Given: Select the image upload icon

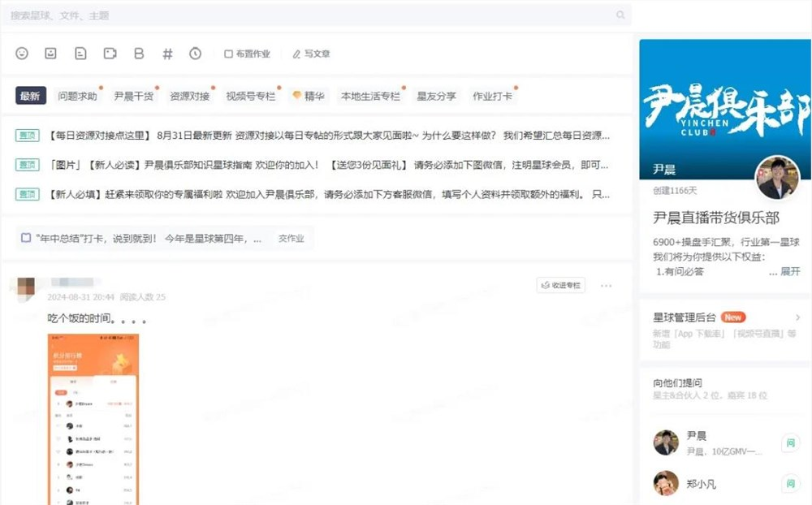Looking at the screenshot, I should coord(51,53).
